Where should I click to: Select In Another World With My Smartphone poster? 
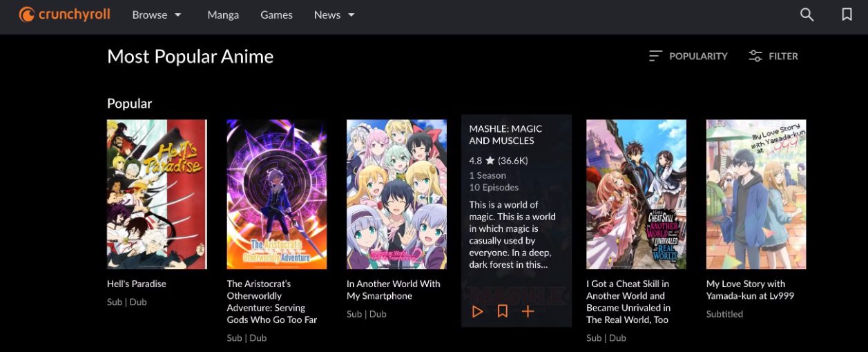(x=396, y=194)
